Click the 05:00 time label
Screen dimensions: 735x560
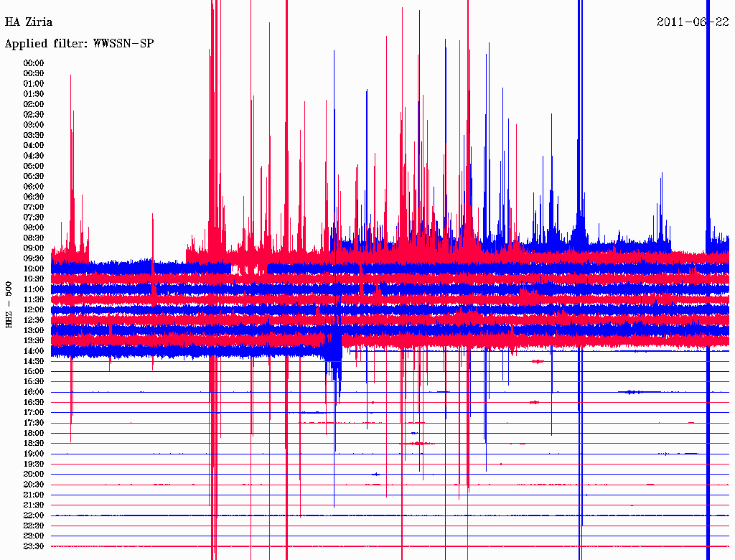(x=34, y=166)
